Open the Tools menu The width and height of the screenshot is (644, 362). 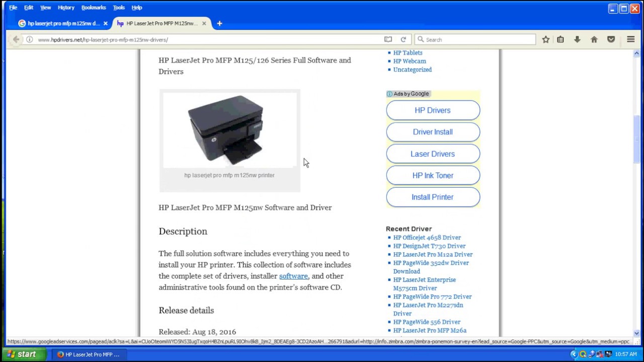pyautogui.click(x=119, y=8)
